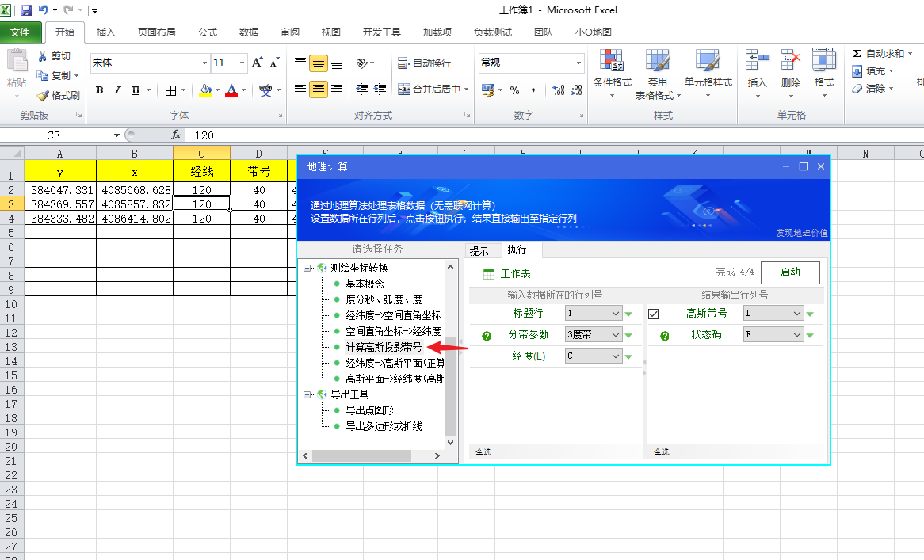Click the formula bar input showing 120

tap(554, 135)
